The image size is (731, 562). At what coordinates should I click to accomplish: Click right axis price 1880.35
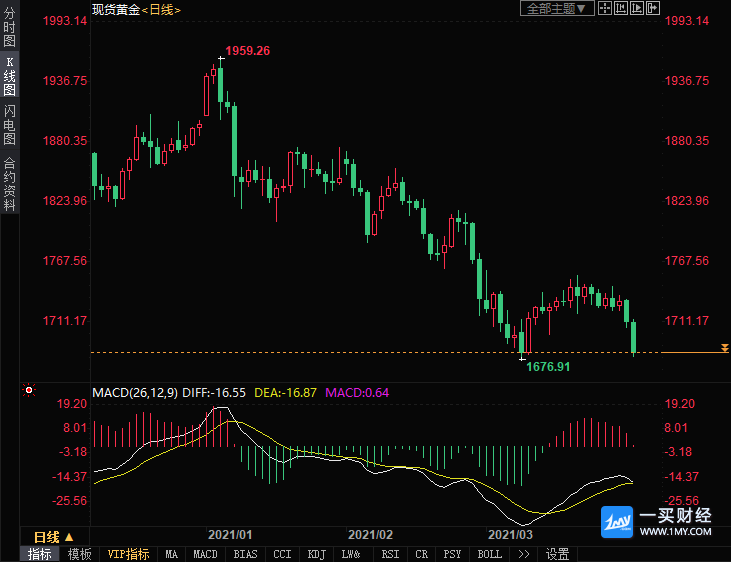(687, 141)
